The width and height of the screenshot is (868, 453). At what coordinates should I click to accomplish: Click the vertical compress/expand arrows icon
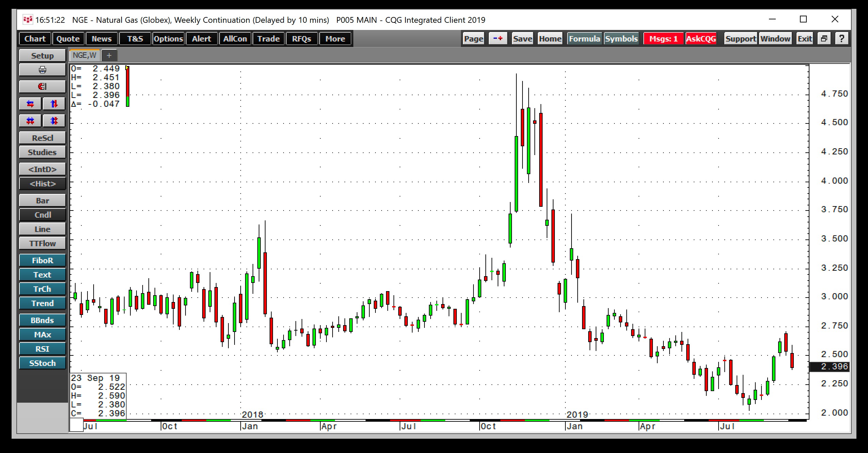click(54, 120)
